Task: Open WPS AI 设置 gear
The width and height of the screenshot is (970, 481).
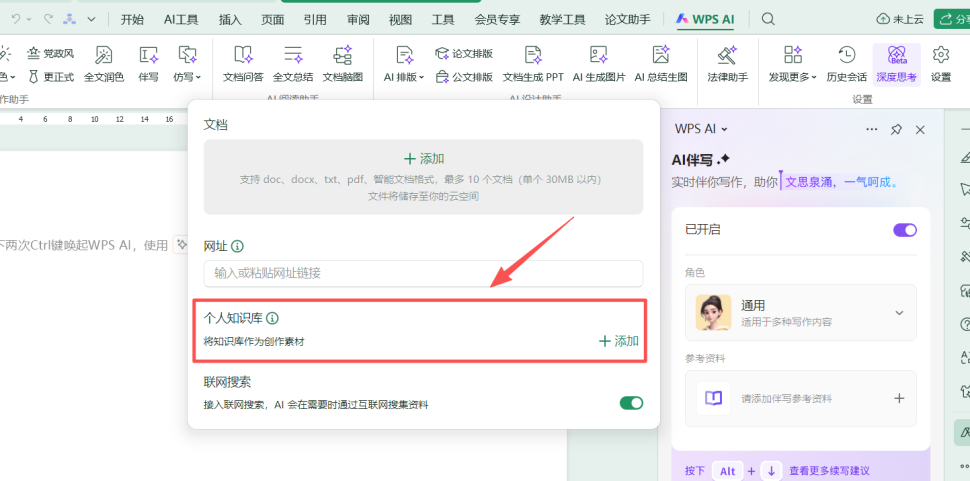Action: pos(941,64)
